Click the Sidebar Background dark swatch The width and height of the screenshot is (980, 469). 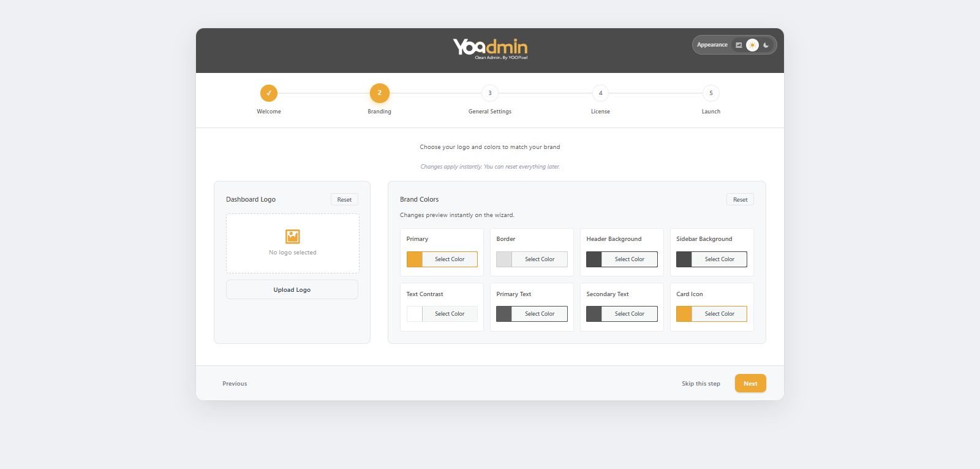point(684,259)
